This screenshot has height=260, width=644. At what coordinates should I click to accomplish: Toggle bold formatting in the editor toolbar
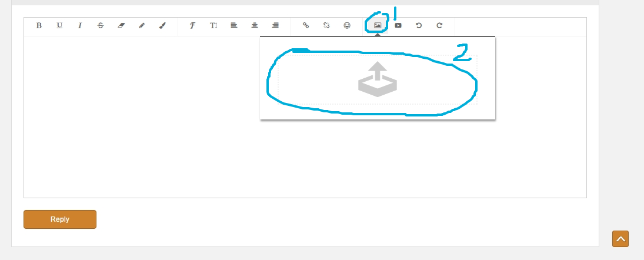pyautogui.click(x=39, y=26)
